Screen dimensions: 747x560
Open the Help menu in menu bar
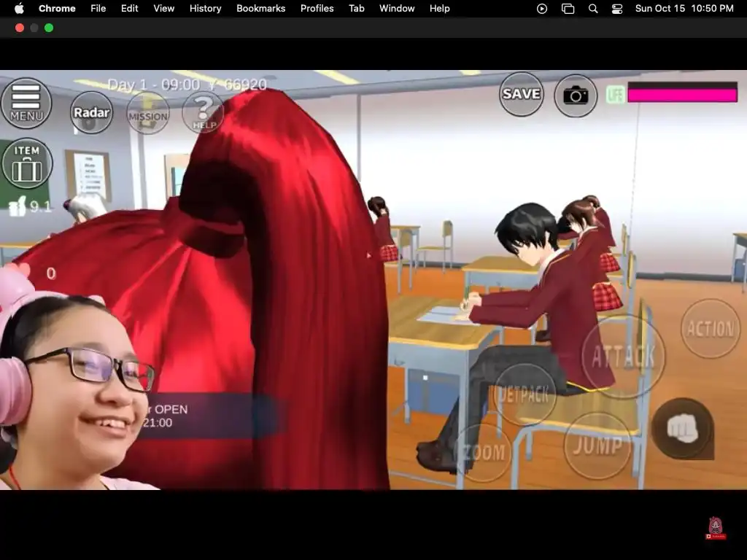pos(439,9)
